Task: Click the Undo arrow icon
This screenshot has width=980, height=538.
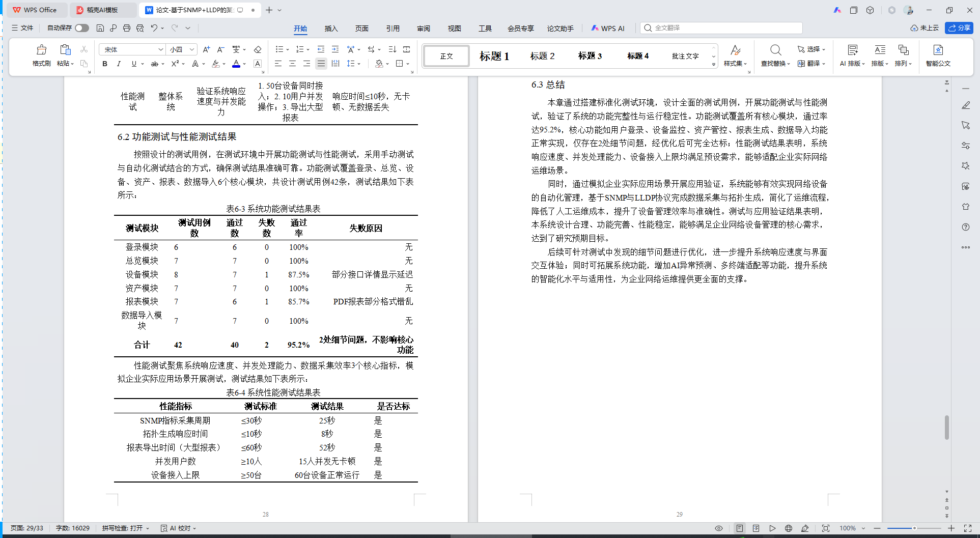Action: 154,28
